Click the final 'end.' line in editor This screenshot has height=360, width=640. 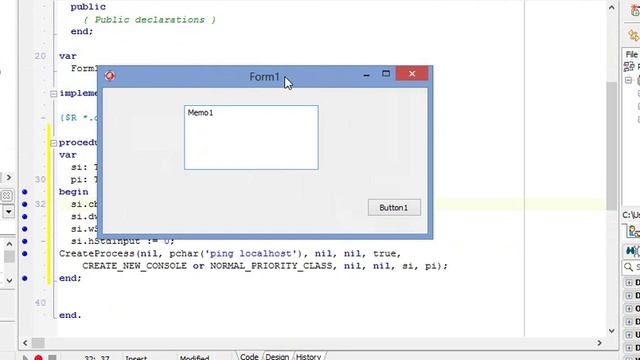[70, 315]
